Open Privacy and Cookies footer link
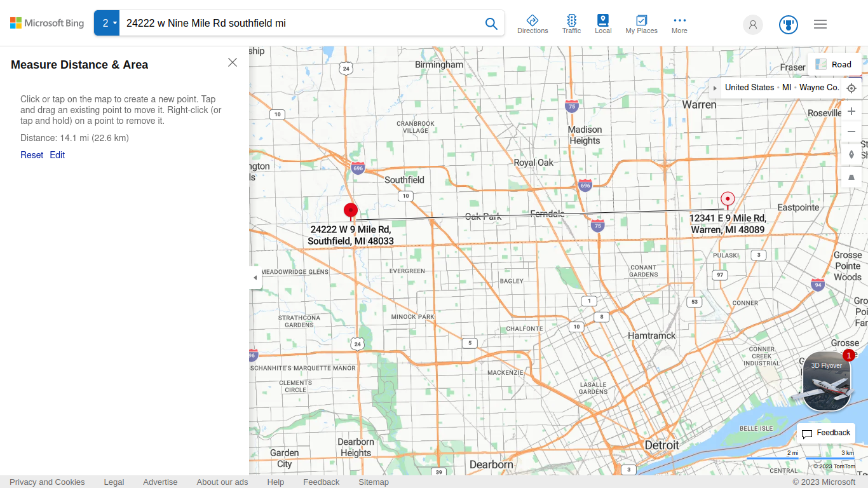This screenshot has width=868, height=488. [47, 482]
